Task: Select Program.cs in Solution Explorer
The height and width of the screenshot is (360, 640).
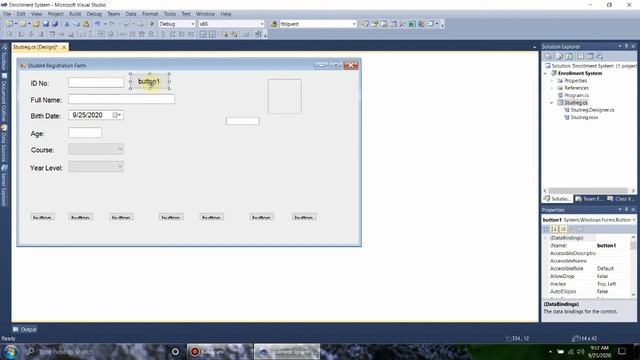Action: 576,96
